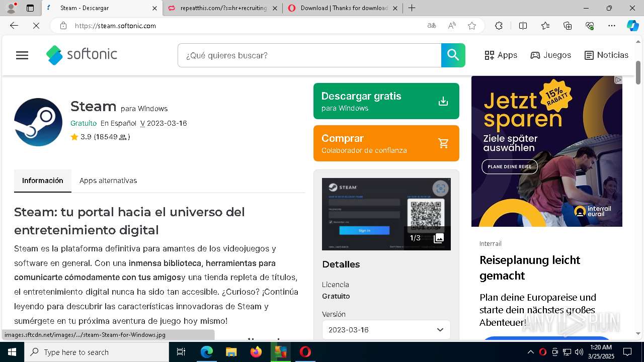
Task: Open the Windows Start menu
Action: click(x=12, y=352)
